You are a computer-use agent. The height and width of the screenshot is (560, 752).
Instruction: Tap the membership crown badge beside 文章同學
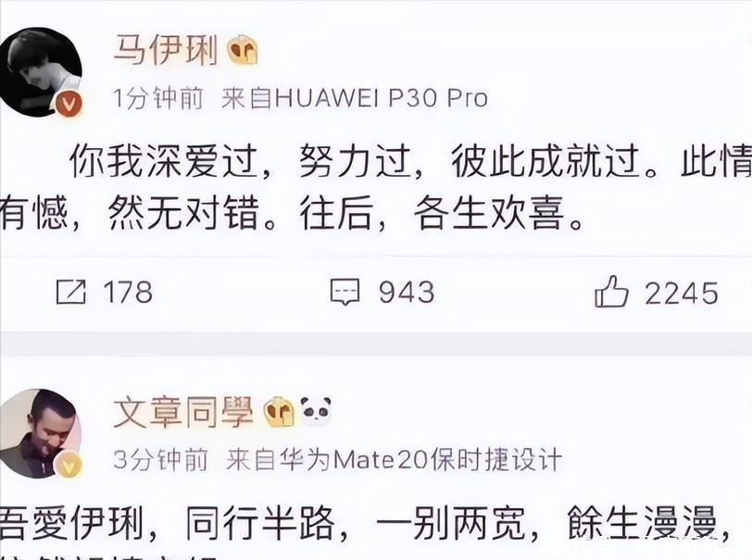[x=279, y=412]
